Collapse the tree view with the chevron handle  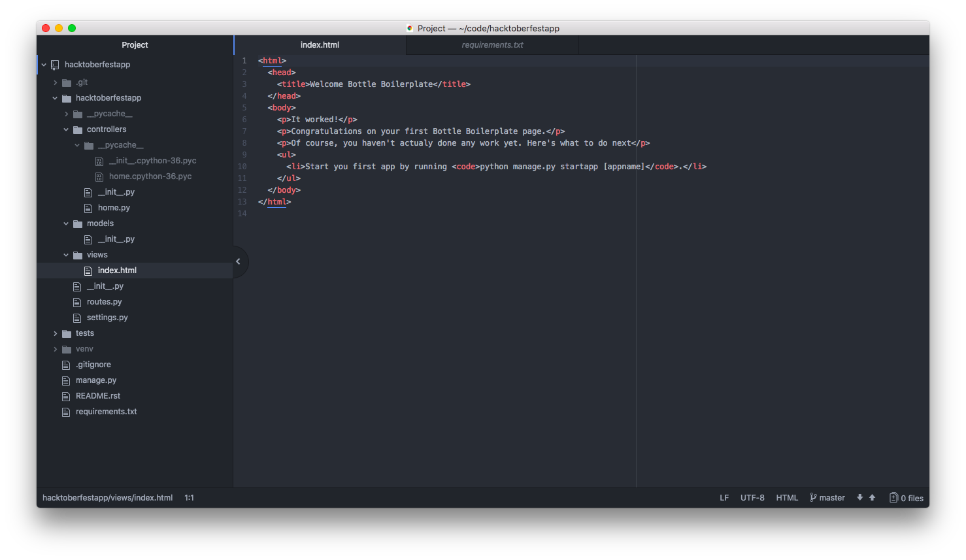[238, 261]
